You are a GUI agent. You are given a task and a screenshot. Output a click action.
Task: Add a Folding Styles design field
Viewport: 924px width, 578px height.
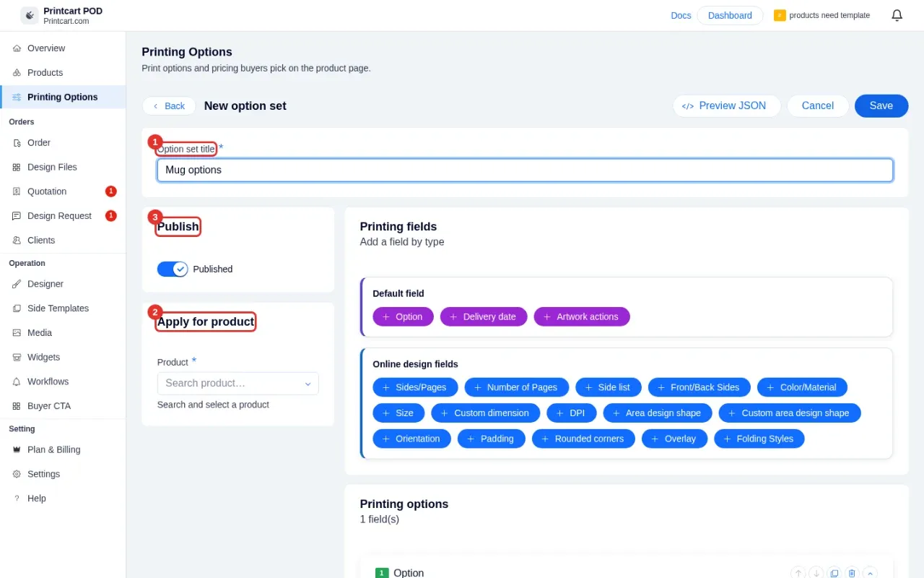[759, 439]
